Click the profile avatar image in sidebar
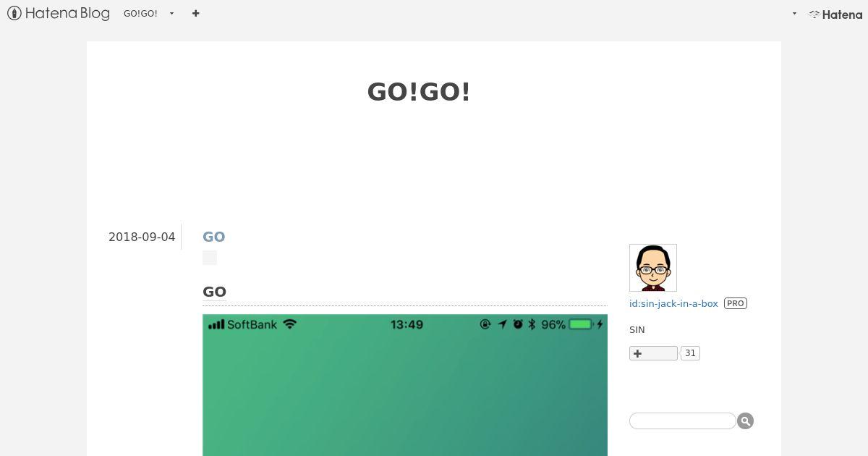Screen dimensions: 868x456 point(653,268)
